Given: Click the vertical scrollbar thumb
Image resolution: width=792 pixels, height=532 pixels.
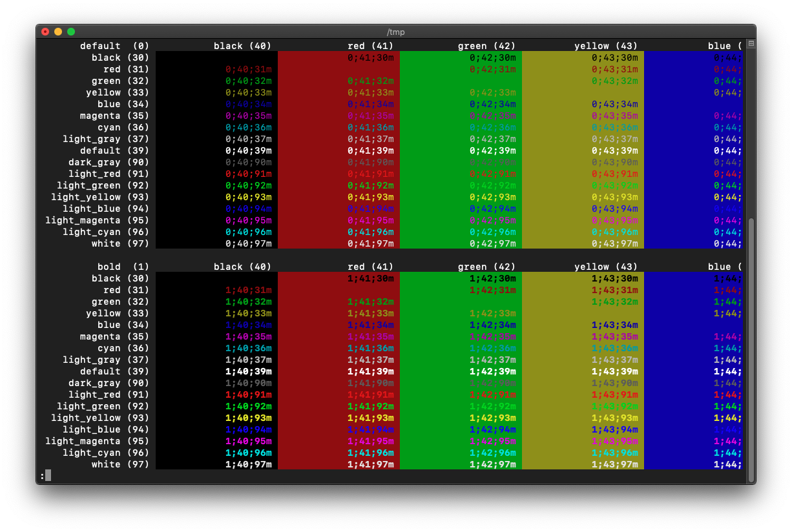Looking at the screenshot, I should [x=751, y=349].
